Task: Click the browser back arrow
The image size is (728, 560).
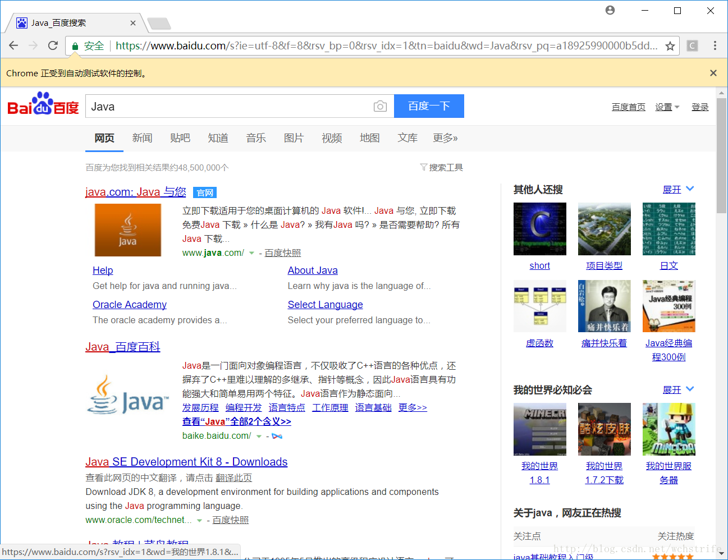Action: (13, 45)
